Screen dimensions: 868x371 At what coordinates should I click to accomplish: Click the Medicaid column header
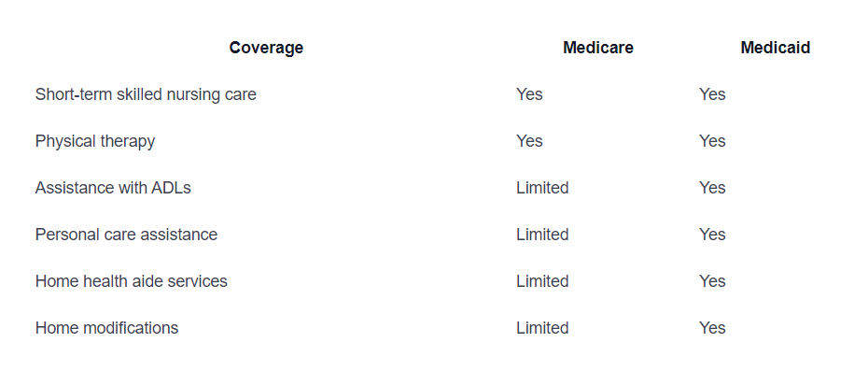(x=775, y=48)
